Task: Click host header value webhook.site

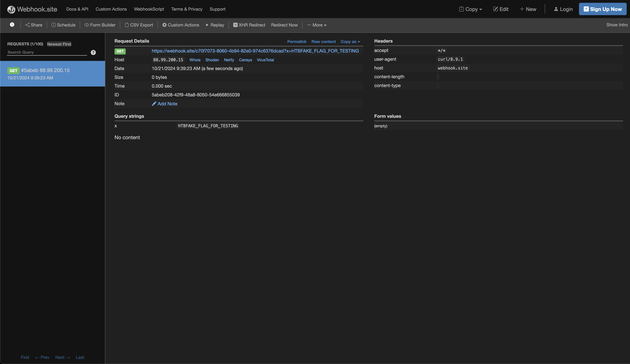Action: (x=453, y=68)
